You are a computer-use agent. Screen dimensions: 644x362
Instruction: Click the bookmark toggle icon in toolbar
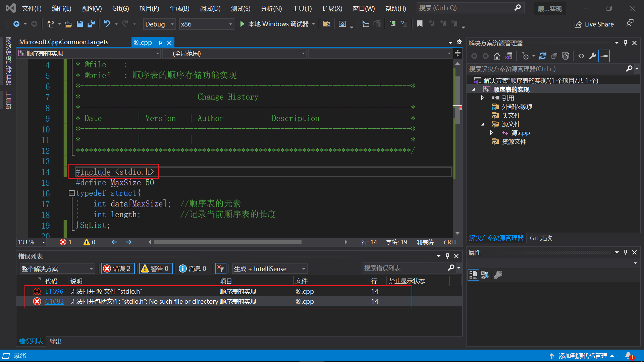coord(419,24)
